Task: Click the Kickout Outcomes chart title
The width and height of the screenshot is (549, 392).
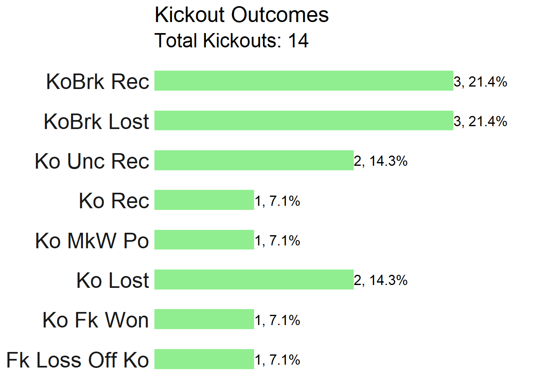Action: point(242,15)
